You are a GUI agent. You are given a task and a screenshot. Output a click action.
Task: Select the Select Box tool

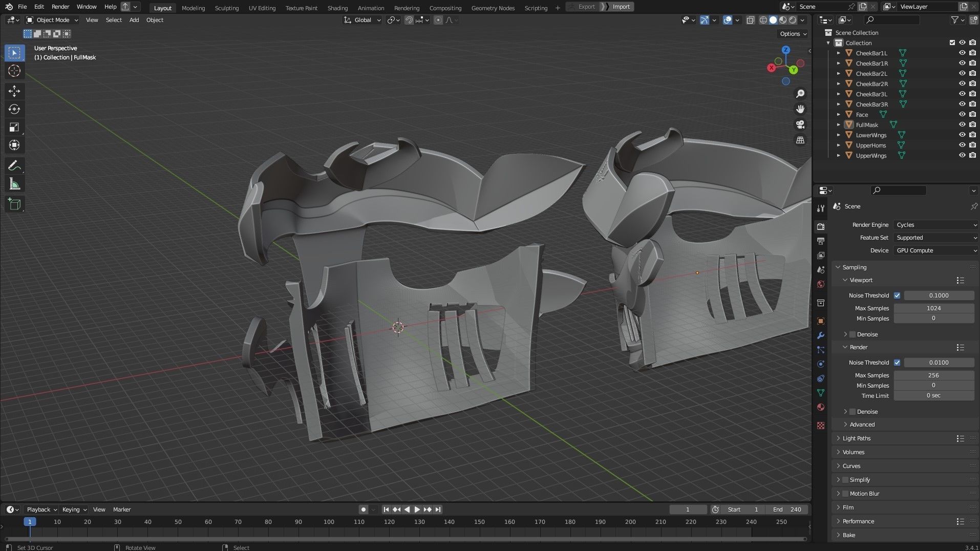pyautogui.click(x=14, y=53)
